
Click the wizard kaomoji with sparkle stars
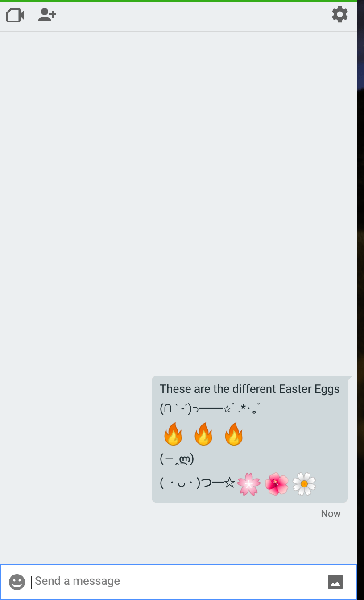pyautogui.click(x=210, y=408)
